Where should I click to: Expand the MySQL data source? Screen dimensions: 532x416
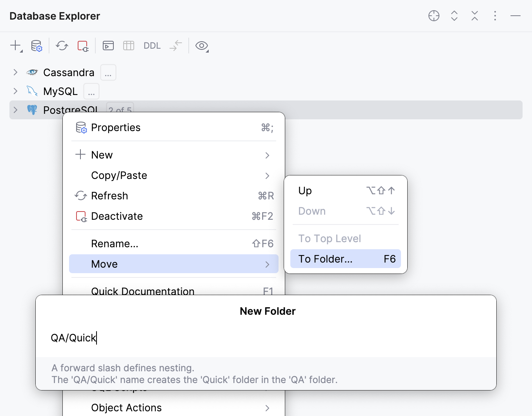pos(15,91)
